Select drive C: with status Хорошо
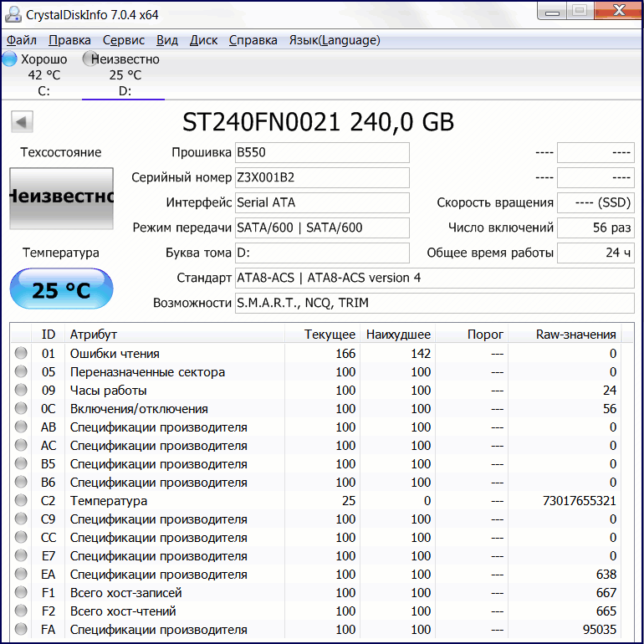644x644 pixels. pos(41,74)
